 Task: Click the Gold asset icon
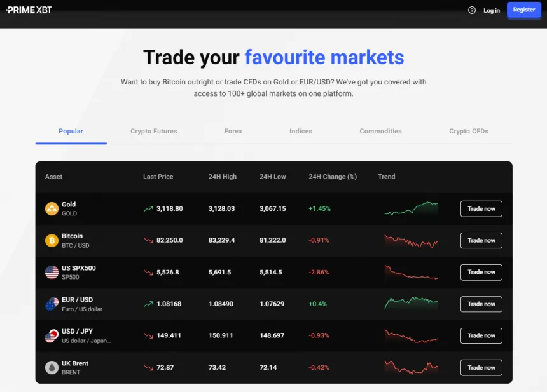[x=52, y=209]
